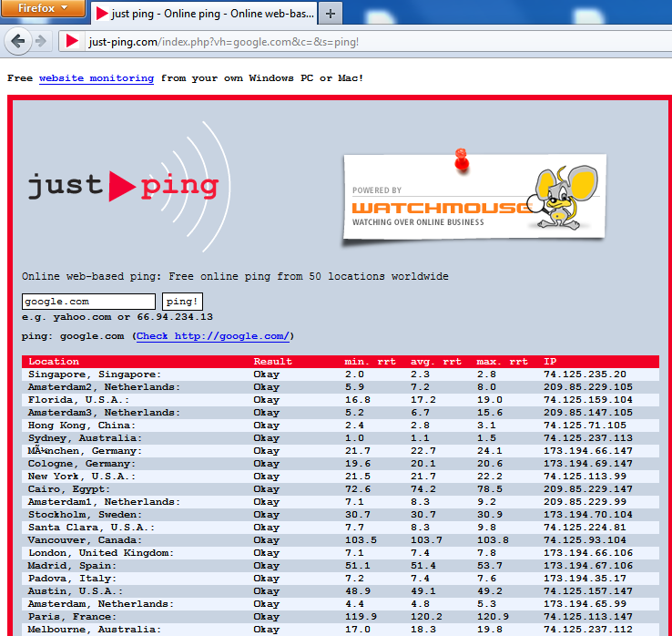Select the Amsterdam1, Netherlands row label

pos(104,502)
